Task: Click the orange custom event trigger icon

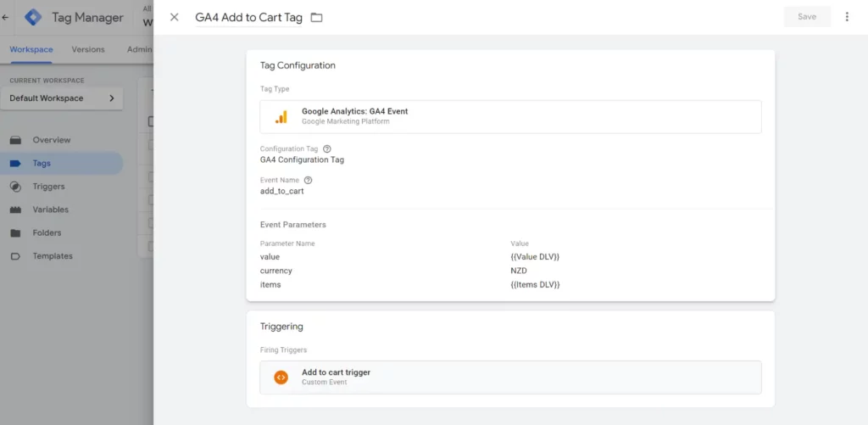Action: pos(281,377)
